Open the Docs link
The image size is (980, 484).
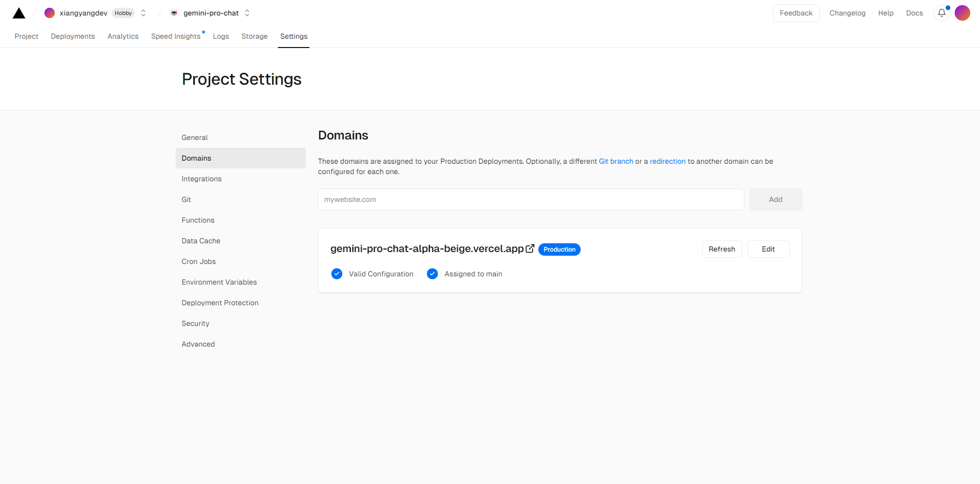click(x=914, y=13)
